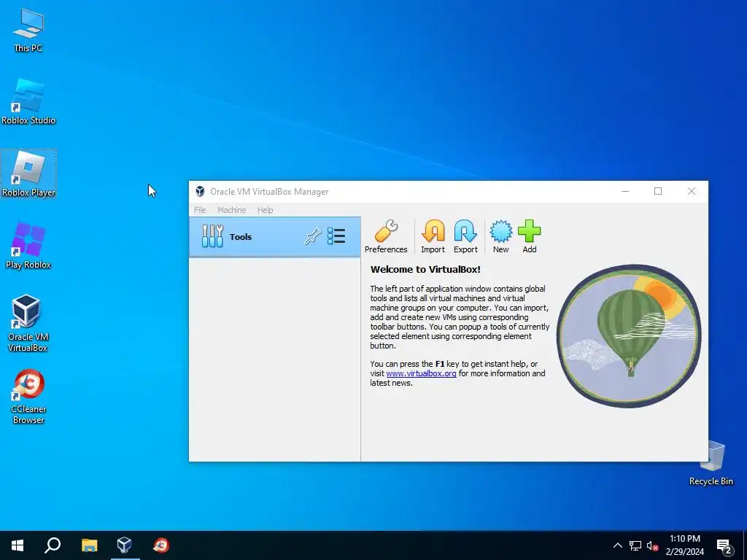Click the muted volume tray icon
This screenshot has height=560, width=747.
[x=652, y=545]
